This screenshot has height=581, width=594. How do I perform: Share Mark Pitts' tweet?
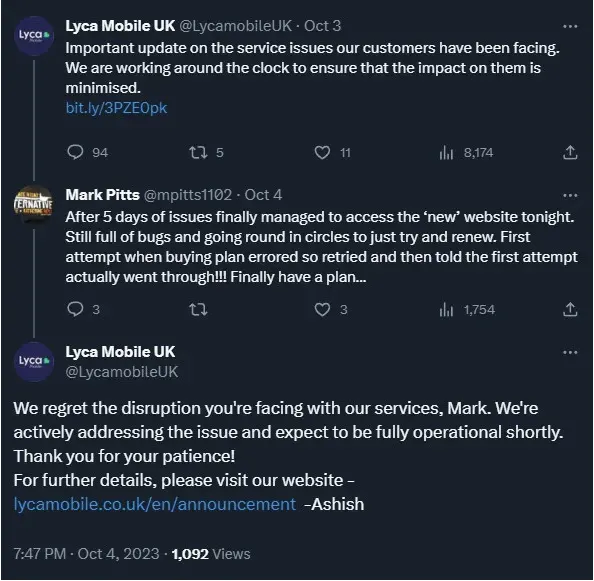tap(570, 309)
